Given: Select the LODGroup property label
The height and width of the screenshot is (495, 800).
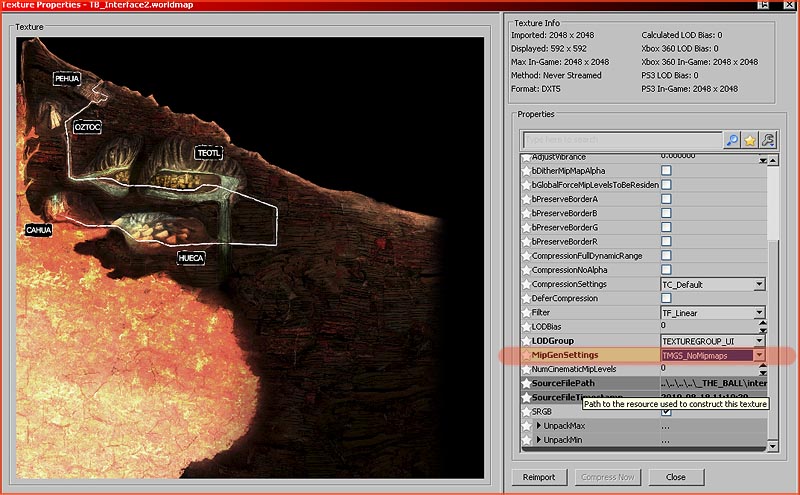Looking at the screenshot, I should [553, 341].
